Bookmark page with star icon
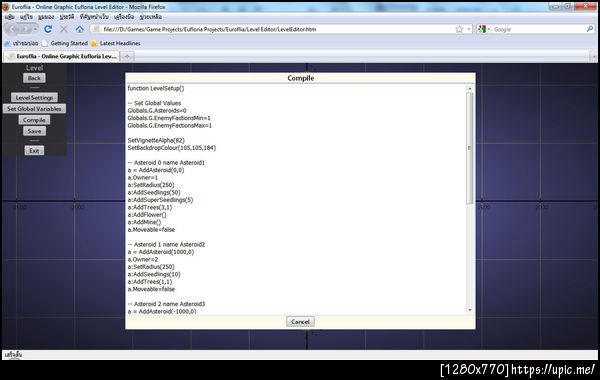Screen dimensions: 600x380 coord(459,29)
